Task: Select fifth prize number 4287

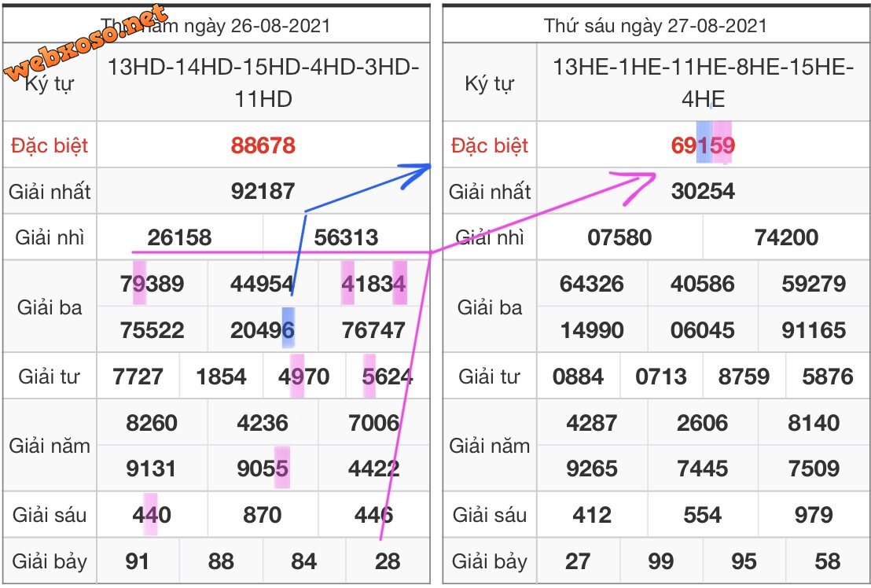Action: click(592, 423)
